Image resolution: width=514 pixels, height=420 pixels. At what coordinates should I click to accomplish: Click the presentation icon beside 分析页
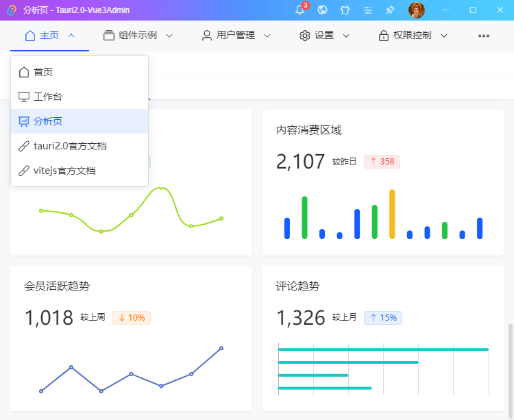[24, 121]
